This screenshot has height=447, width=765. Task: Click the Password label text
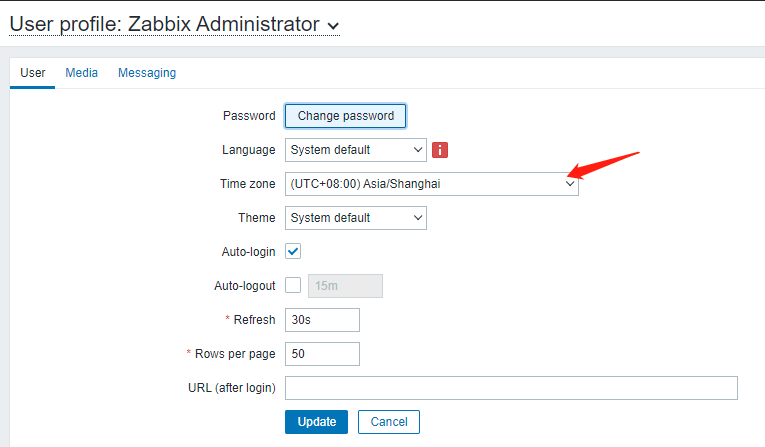coord(249,116)
